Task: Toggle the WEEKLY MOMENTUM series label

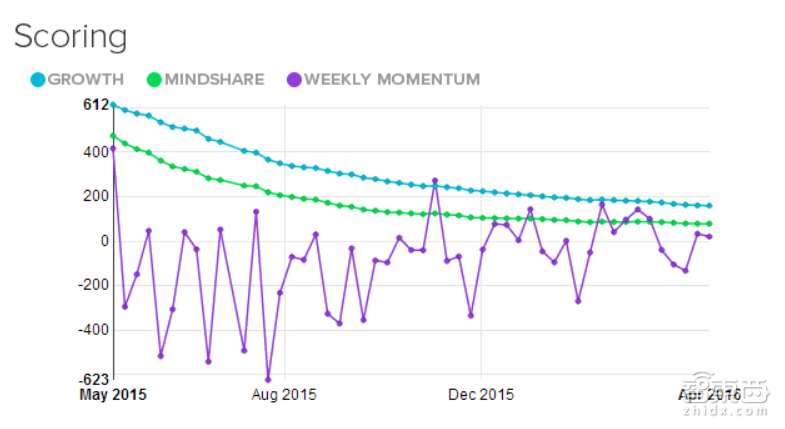Action: tap(392, 79)
